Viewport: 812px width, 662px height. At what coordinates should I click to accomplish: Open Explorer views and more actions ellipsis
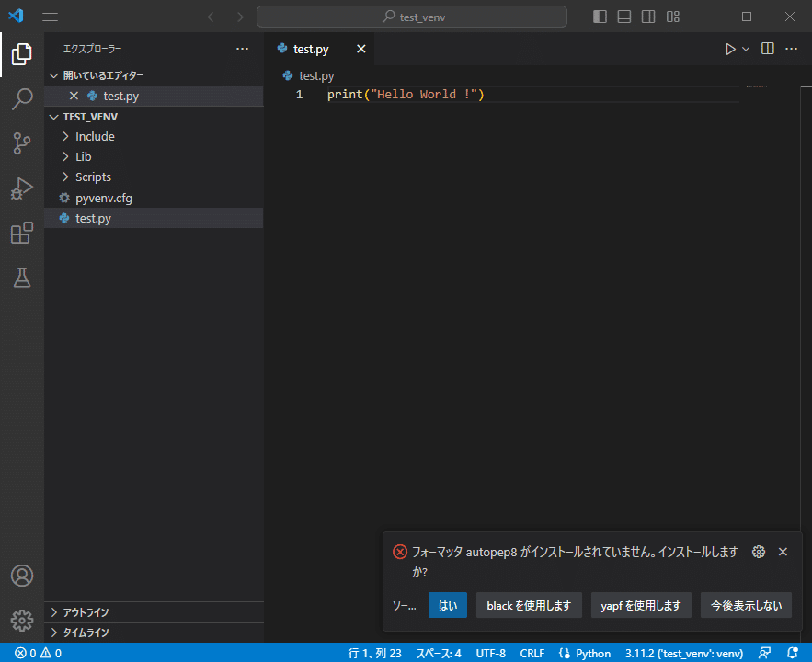click(242, 49)
